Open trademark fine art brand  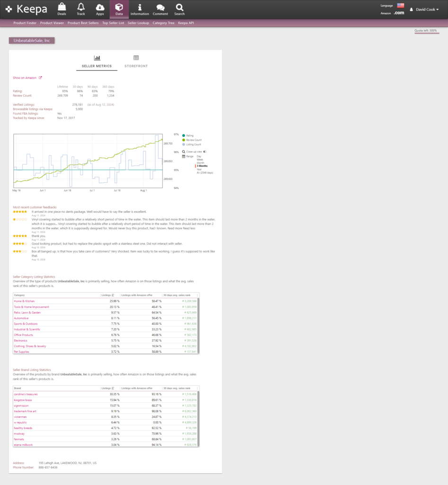(x=25, y=412)
